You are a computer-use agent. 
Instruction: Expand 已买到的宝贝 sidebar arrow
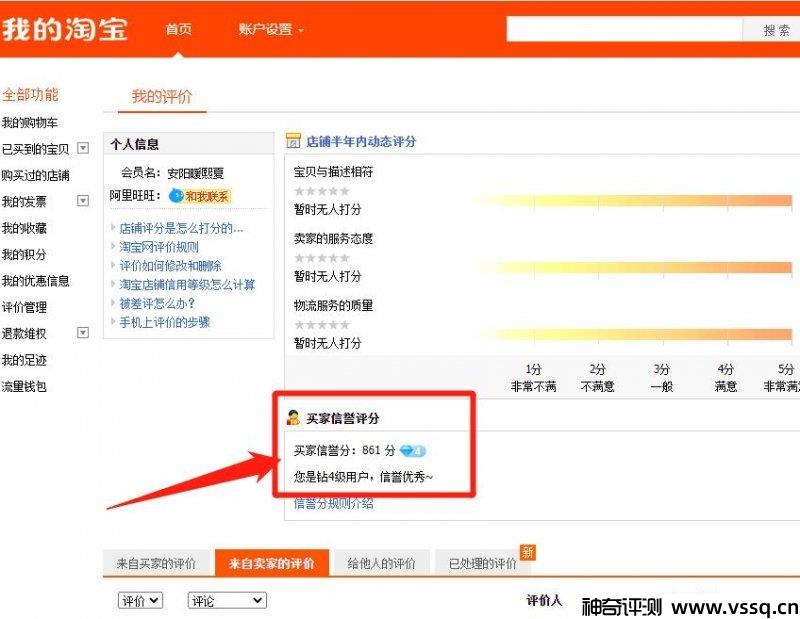point(83,148)
